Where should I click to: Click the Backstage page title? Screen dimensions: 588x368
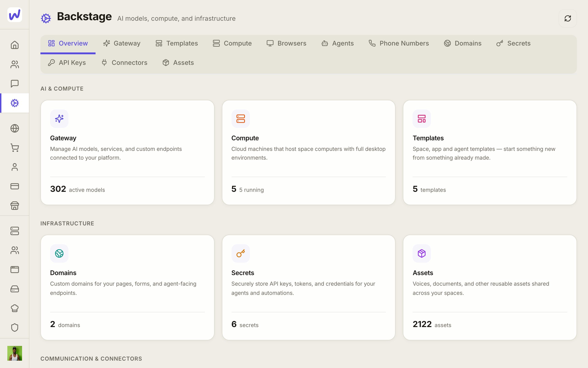84,17
